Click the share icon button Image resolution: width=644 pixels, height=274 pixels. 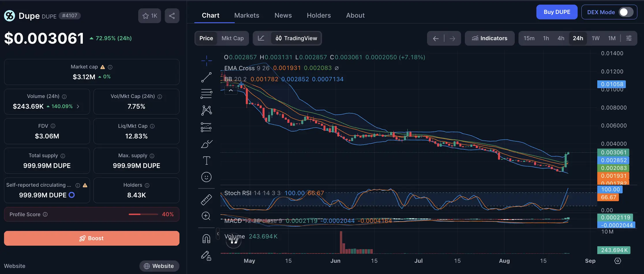click(x=172, y=16)
